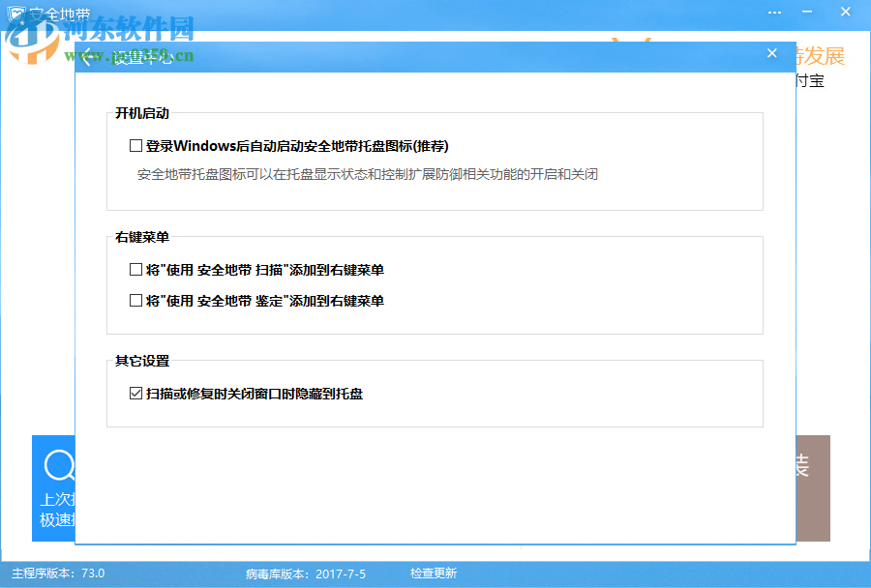Click the tray icon description text

367,174
